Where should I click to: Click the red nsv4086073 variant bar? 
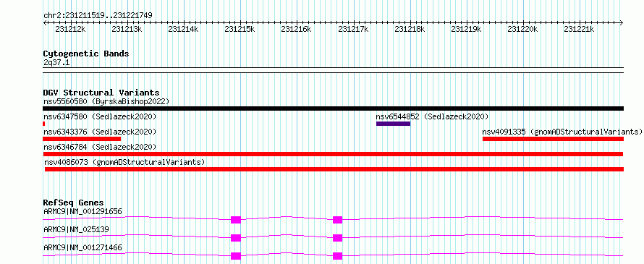coord(334,169)
